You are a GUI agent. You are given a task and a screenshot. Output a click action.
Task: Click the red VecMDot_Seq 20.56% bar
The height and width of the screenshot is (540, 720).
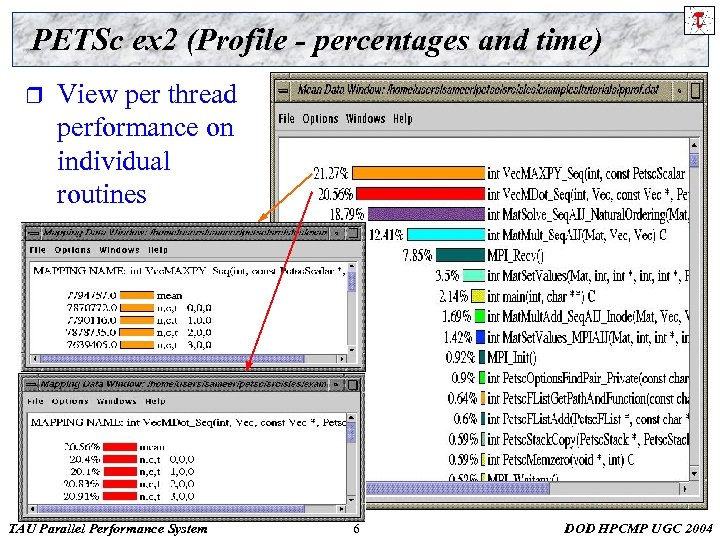pos(421,193)
